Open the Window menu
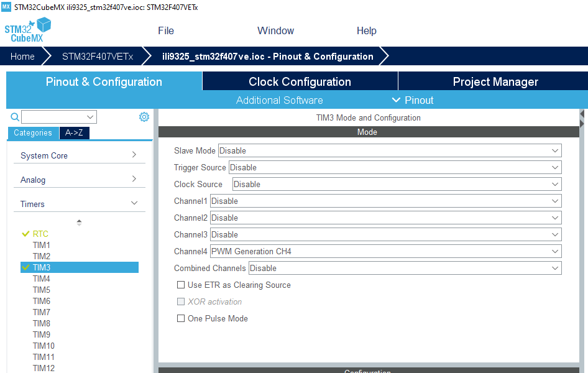Viewport: 588px width, 373px height. coord(275,30)
